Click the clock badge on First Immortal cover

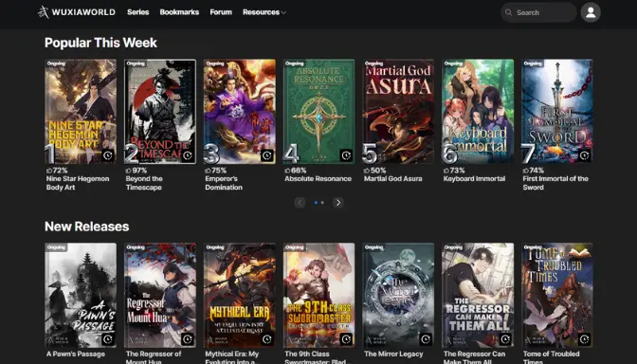[585, 155]
